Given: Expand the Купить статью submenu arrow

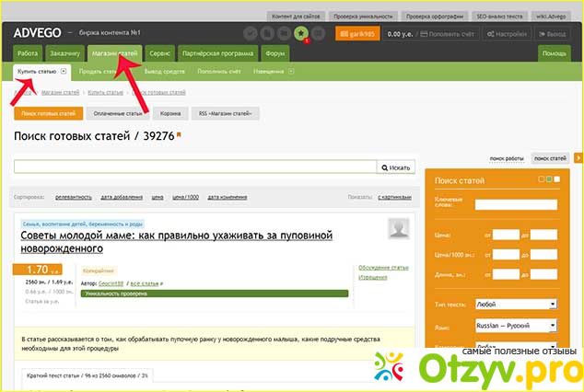Looking at the screenshot, I should click(x=64, y=71).
